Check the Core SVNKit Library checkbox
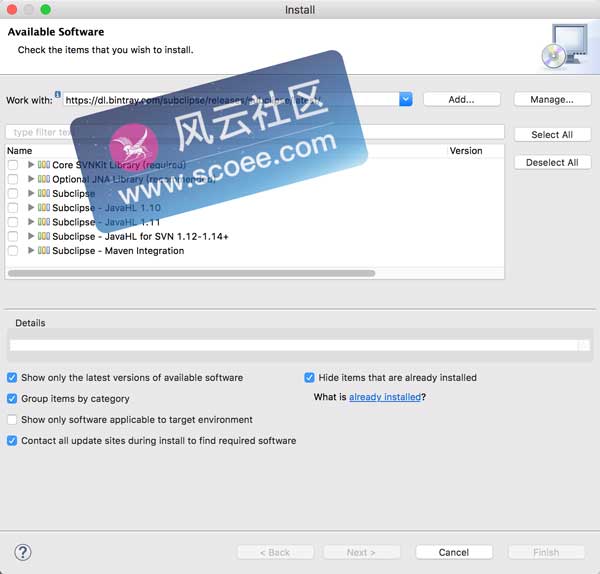600x574 pixels. (x=13, y=165)
